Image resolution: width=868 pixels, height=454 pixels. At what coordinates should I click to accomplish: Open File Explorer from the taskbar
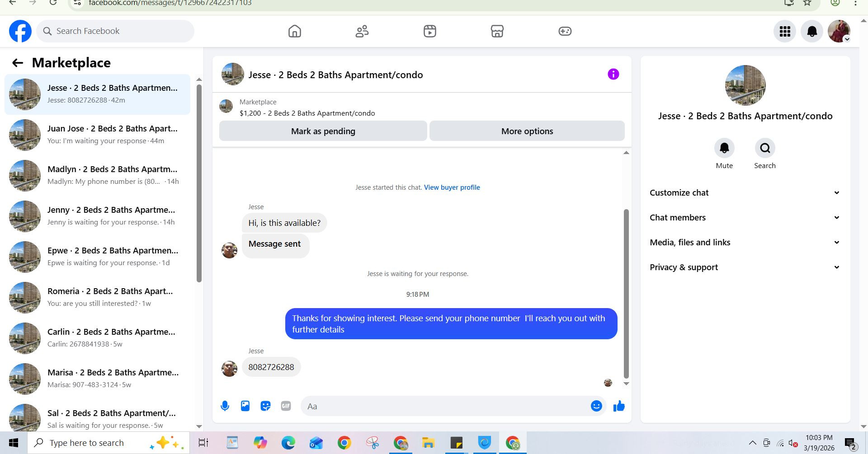point(428,443)
